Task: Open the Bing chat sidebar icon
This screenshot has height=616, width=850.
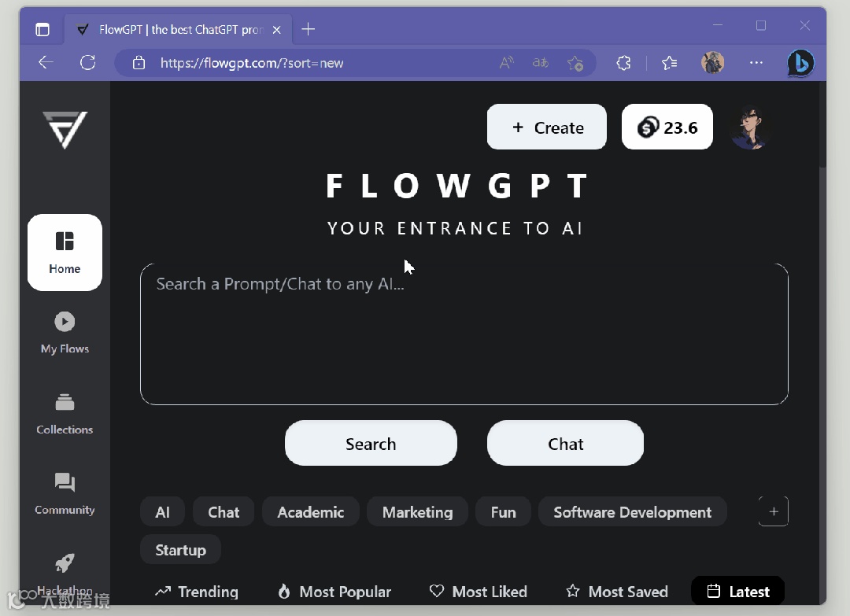Action: click(x=800, y=64)
